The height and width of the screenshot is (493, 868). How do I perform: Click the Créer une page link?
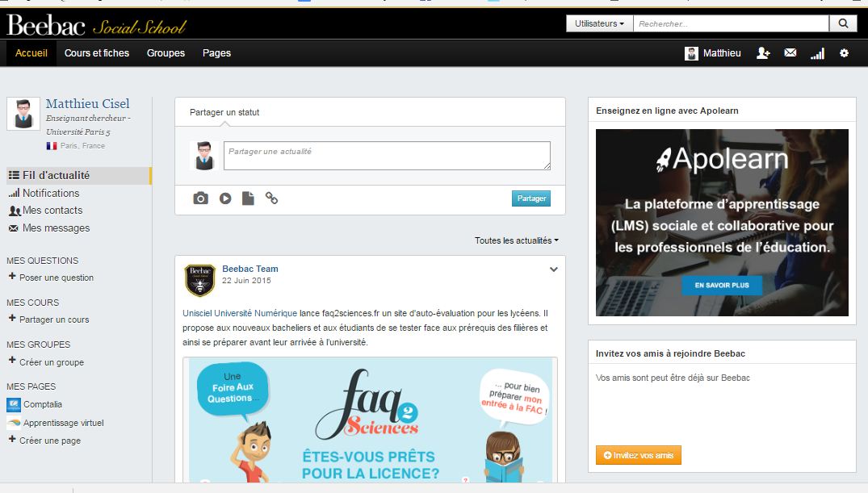[x=50, y=441]
